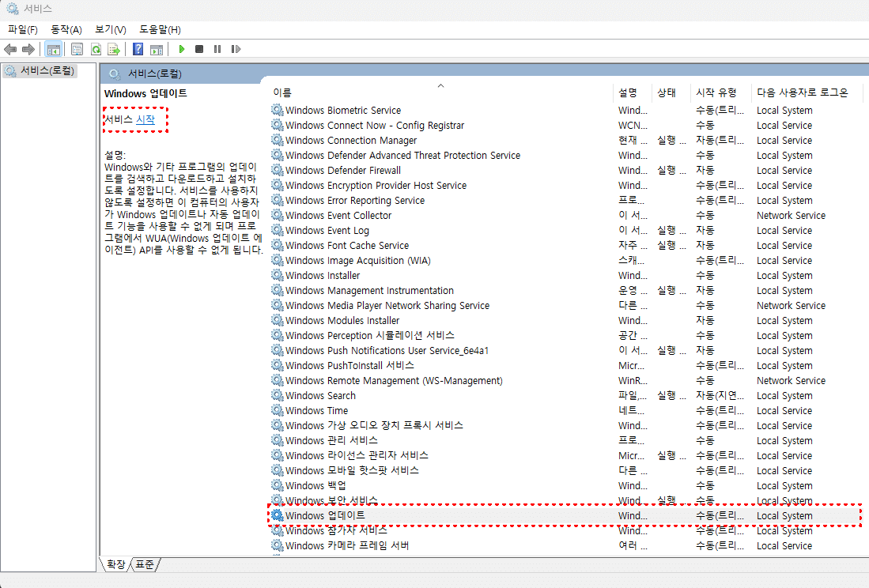Select Windows Modules Installer service

coord(565,321)
